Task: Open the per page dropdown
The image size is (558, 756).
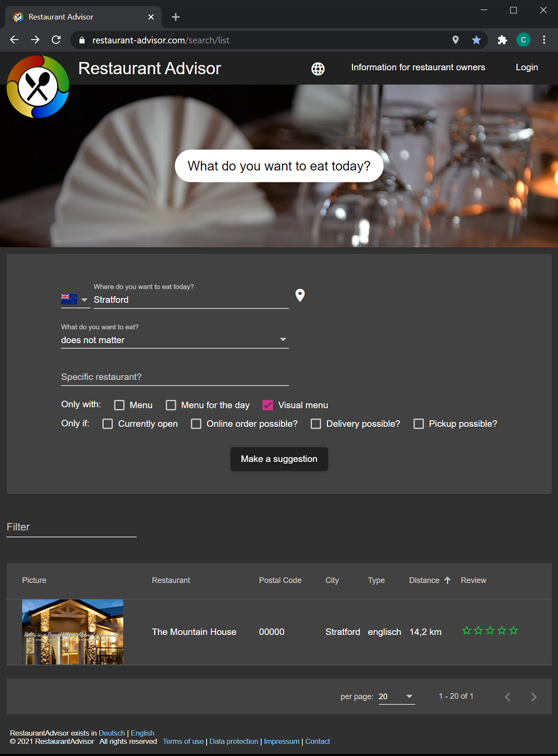Action: pyautogui.click(x=397, y=696)
